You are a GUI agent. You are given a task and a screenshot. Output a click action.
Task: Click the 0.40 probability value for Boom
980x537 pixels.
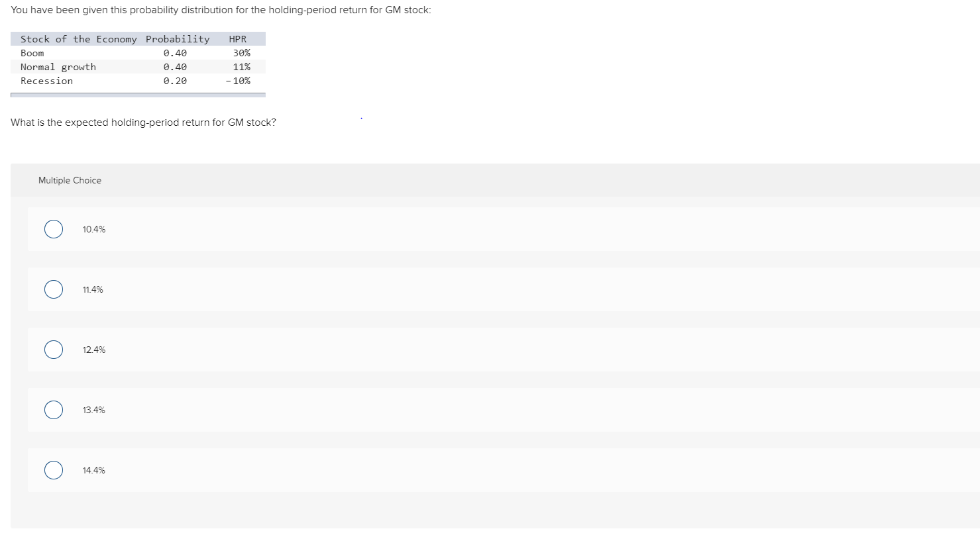point(175,53)
